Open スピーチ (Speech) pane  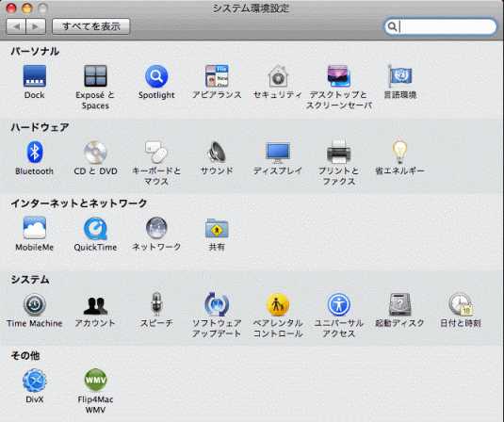click(x=156, y=303)
